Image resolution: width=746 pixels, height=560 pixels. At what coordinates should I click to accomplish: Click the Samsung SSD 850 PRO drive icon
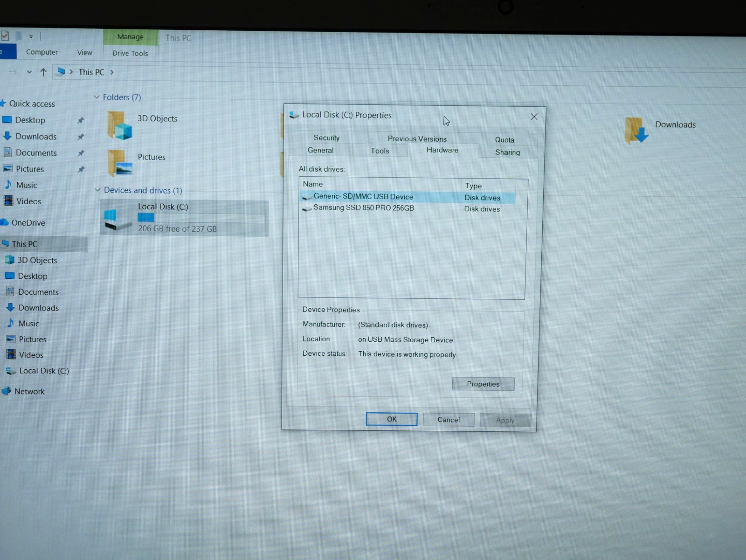click(x=307, y=208)
